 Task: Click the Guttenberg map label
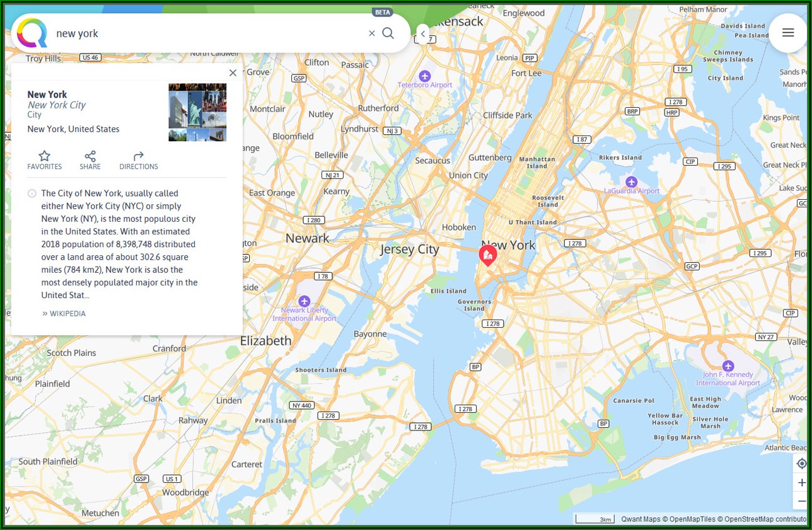[x=490, y=158]
